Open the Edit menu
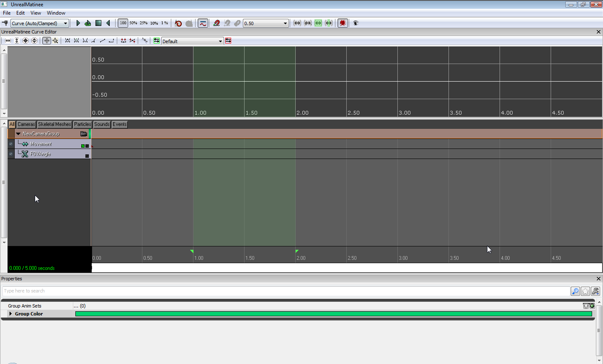The height and width of the screenshot is (364, 603). [x=21, y=13]
